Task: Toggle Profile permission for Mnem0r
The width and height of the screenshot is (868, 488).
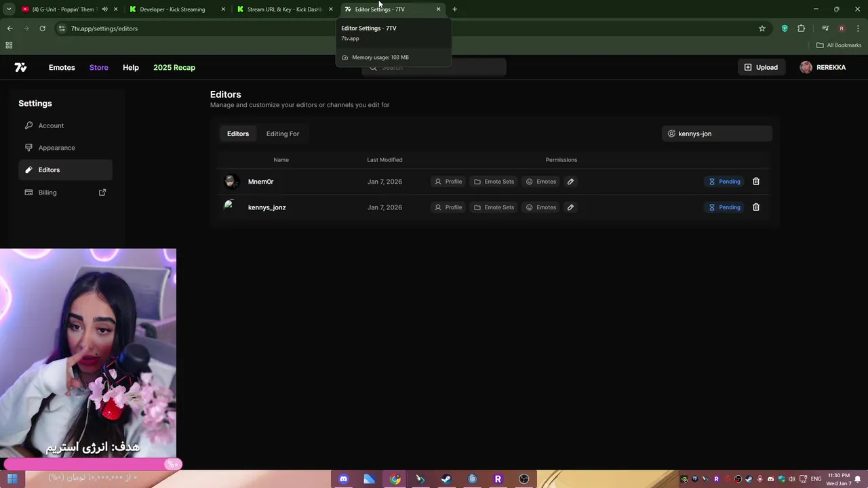Action: point(448,182)
